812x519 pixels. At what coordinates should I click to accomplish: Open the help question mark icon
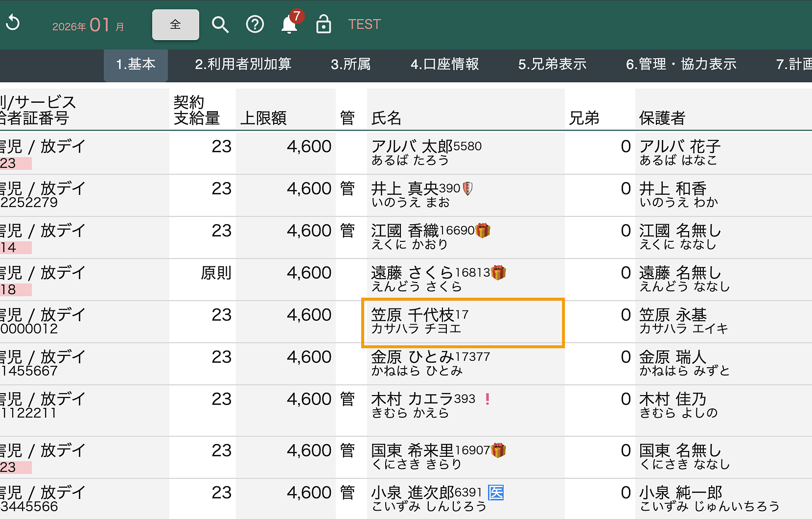(x=255, y=24)
